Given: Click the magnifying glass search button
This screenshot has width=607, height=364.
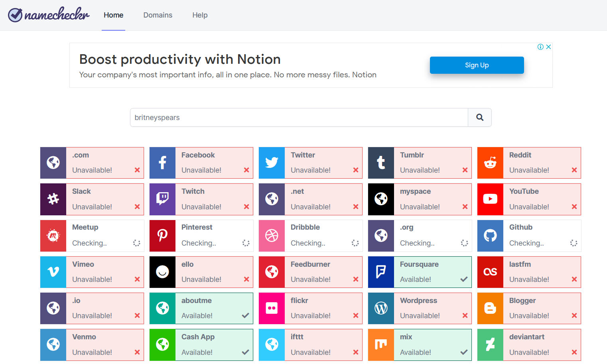Looking at the screenshot, I should point(479,118).
